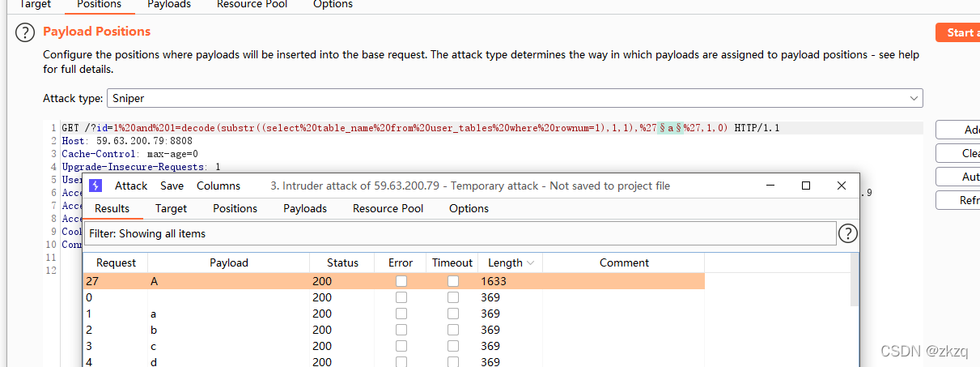Tick Error checkbox for payload c row
This screenshot has height=367, width=980.
click(401, 346)
